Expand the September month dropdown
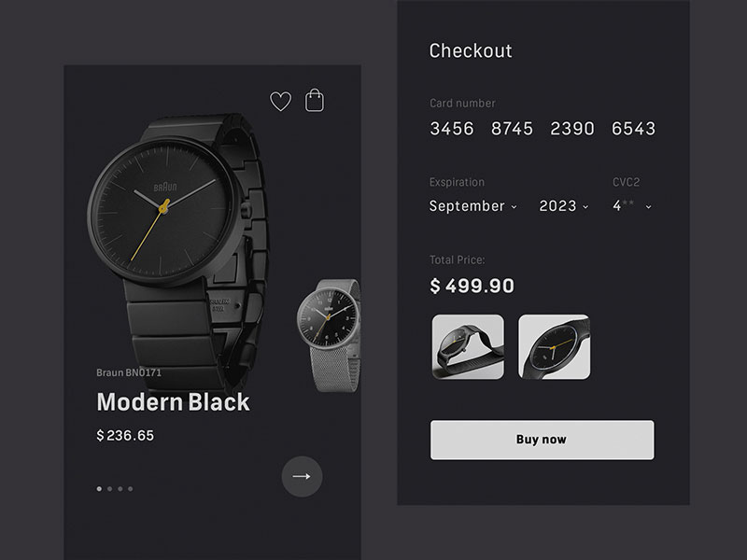Image resolution: width=747 pixels, height=560 pixels. [x=472, y=206]
